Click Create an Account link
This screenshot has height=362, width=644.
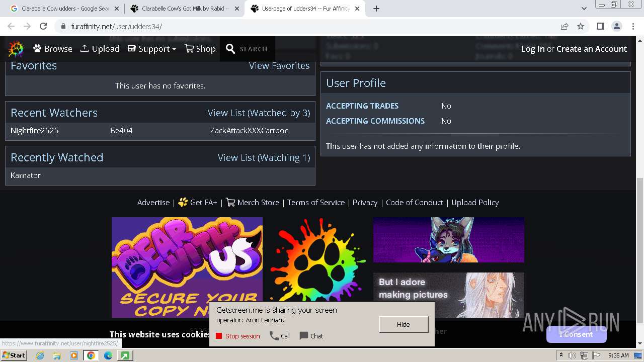tap(592, 49)
